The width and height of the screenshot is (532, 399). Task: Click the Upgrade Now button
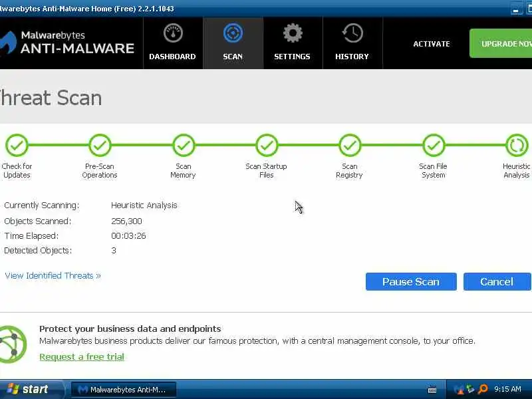(501, 43)
